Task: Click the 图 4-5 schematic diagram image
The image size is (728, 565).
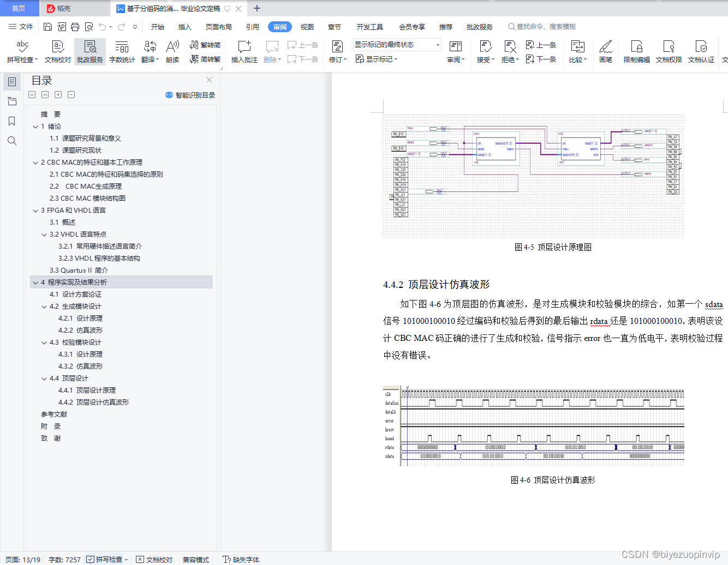Action: (534, 176)
